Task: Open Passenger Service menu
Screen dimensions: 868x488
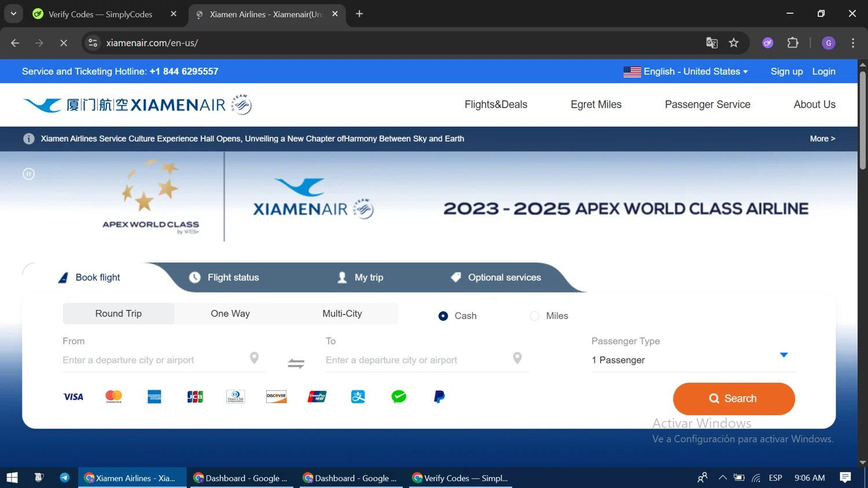Action: (x=708, y=105)
